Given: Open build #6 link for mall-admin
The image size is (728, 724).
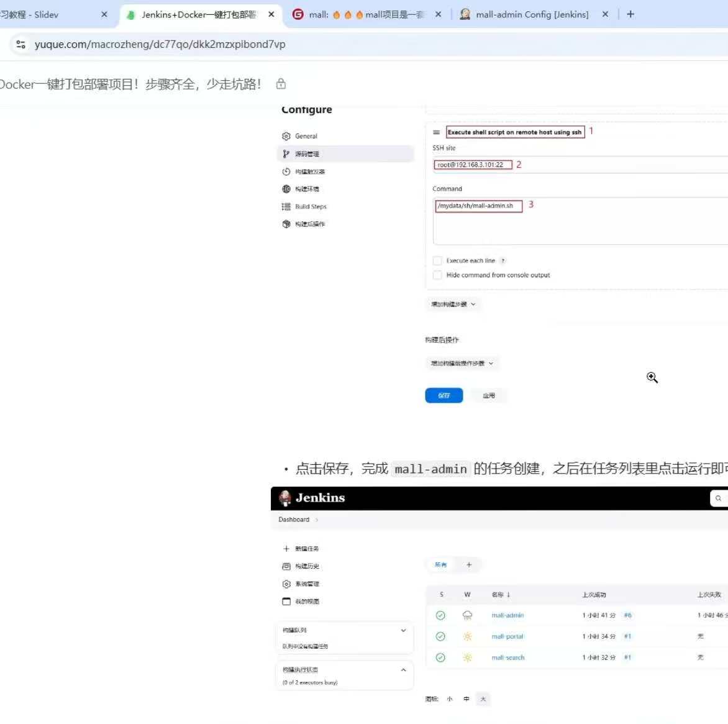Looking at the screenshot, I should pyautogui.click(x=628, y=615).
